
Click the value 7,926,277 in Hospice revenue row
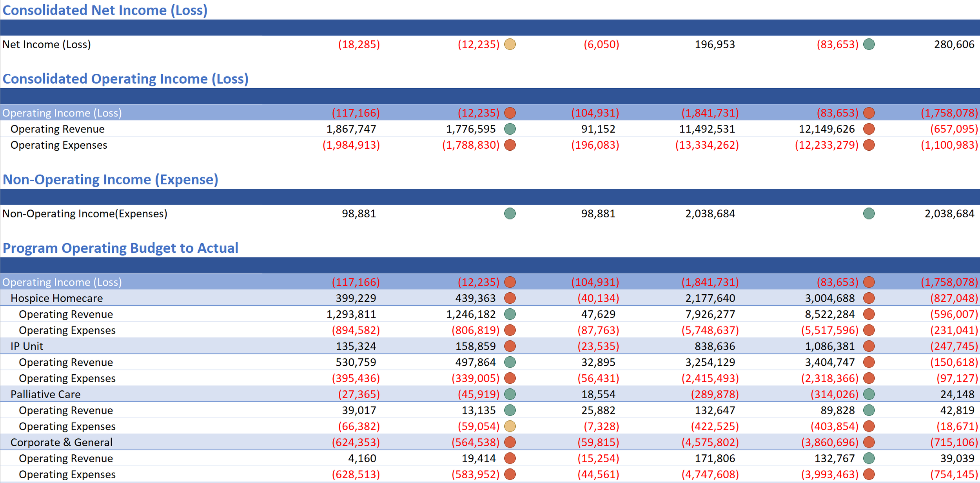(710, 314)
